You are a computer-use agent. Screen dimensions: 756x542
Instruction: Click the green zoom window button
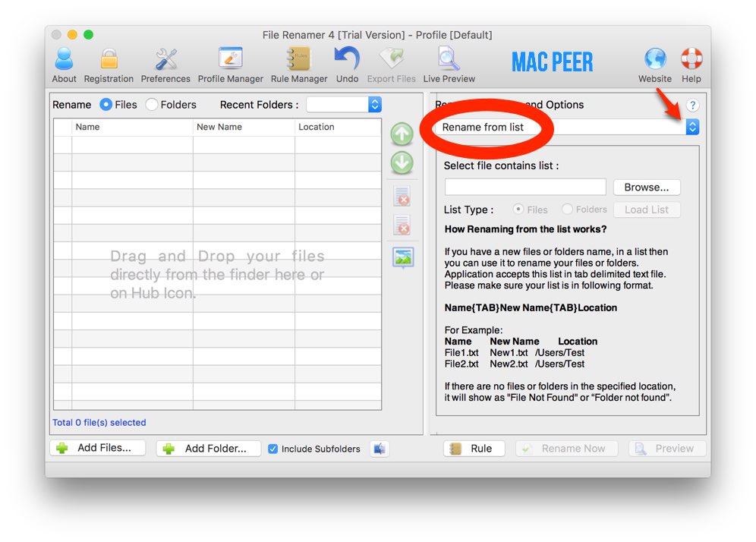point(88,35)
